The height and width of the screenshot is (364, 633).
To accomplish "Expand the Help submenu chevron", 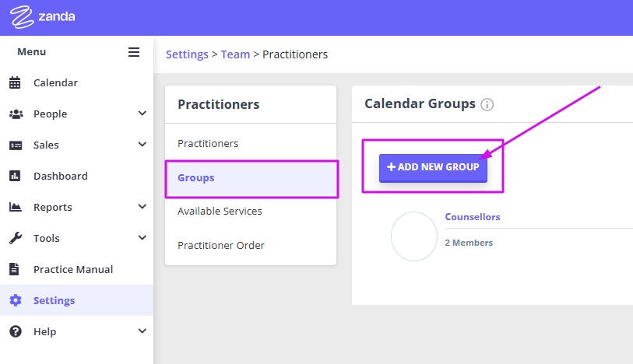I will click(x=142, y=331).
